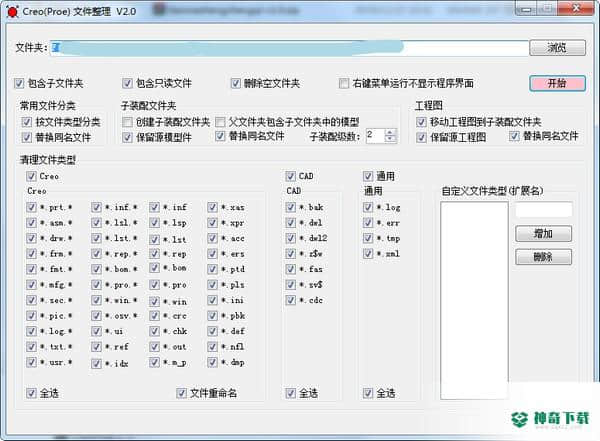The width and height of the screenshot is (600, 441).
Task: Click the 浏览 browse button
Action: click(x=557, y=48)
